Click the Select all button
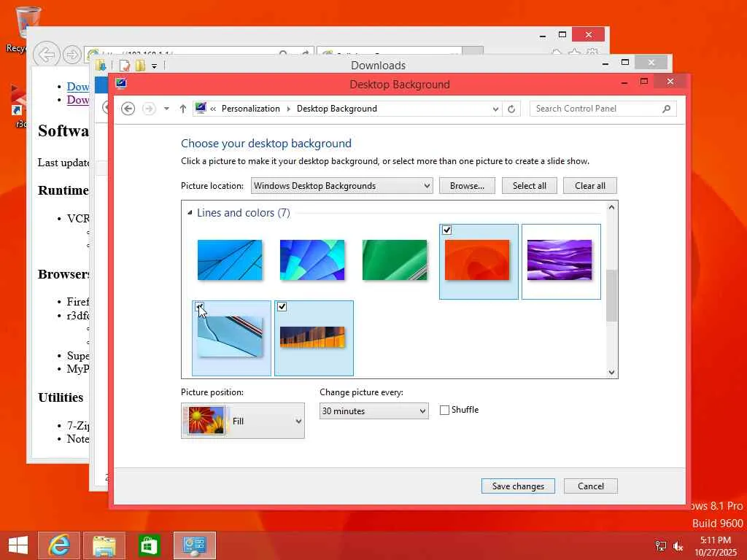747x560 pixels. 530,186
